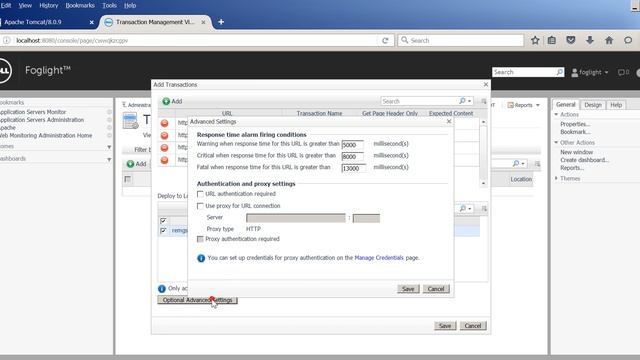Uncheck the location row checkbox in Deploy list
The width and height of the screenshot is (640, 360).
click(x=163, y=231)
